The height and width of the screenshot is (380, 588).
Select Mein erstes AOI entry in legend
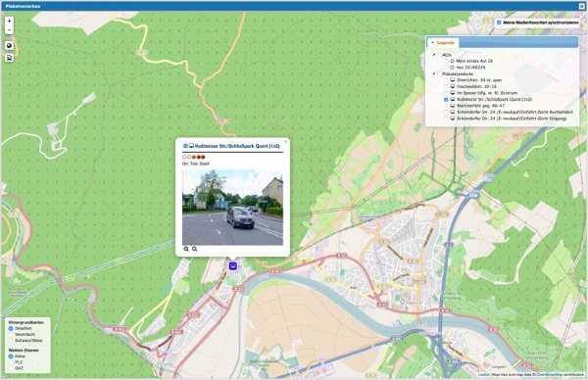474,61
